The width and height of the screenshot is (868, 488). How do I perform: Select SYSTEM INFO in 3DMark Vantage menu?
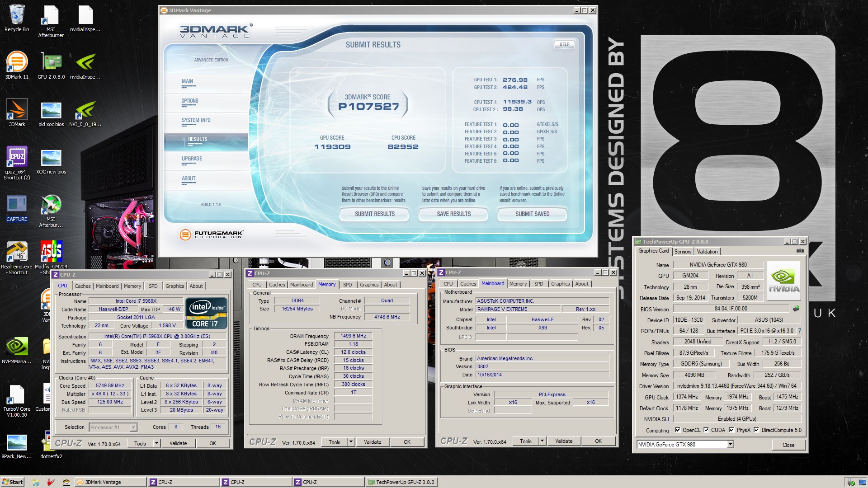196,120
